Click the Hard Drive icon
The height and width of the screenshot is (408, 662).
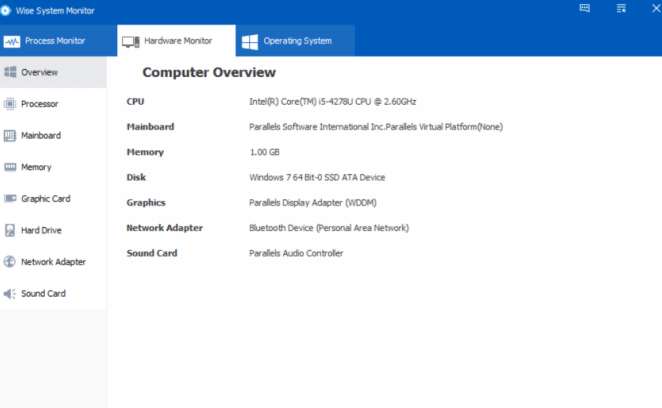coord(10,230)
